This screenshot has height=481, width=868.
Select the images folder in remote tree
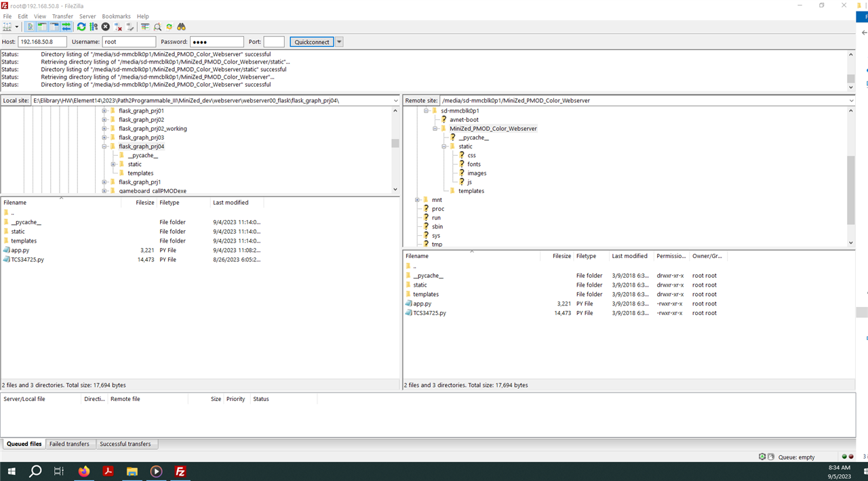tap(477, 173)
